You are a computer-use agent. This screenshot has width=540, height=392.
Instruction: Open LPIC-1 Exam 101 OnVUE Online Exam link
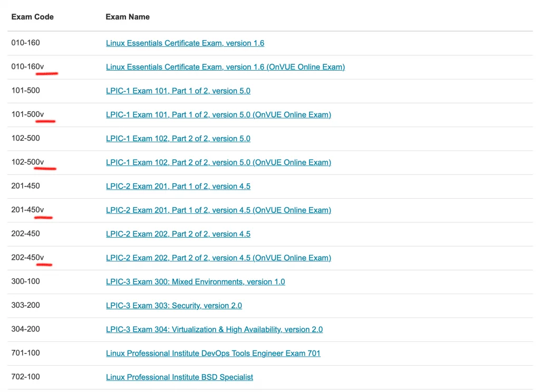pyautogui.click(x=218, y=115)
